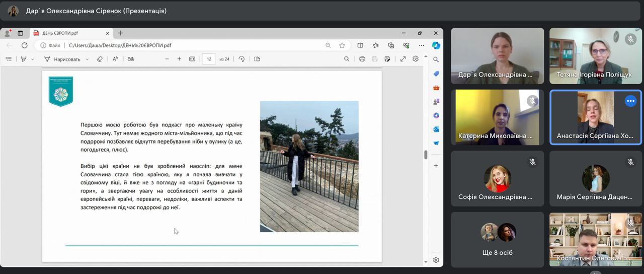644x274 pixels.
Task: Enter full screen PDF view
Action: click(x=403, y=59)
